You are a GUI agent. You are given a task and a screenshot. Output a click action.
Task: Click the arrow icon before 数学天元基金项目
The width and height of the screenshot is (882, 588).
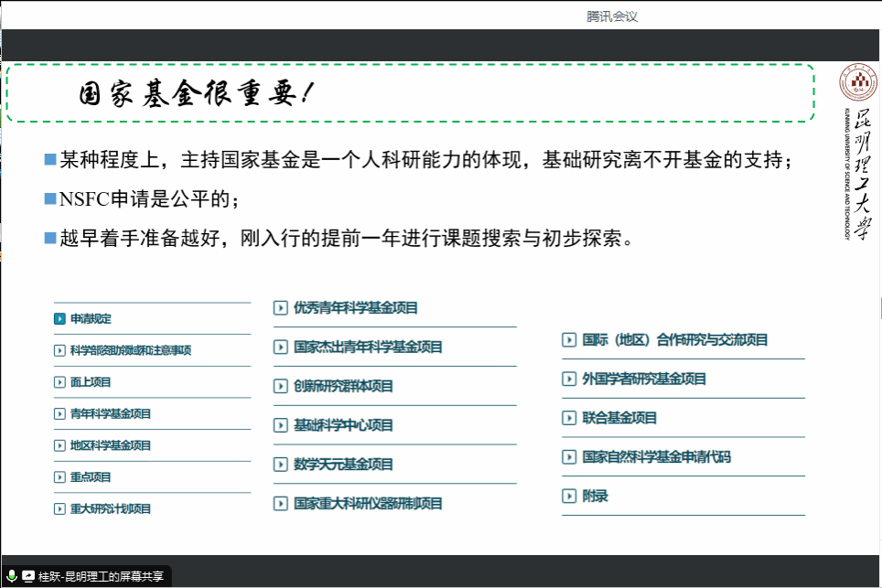(281, 465)
